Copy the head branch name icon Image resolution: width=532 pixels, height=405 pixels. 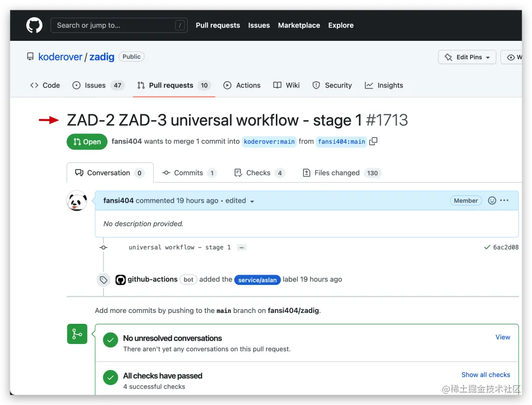(x=373, y=141)
